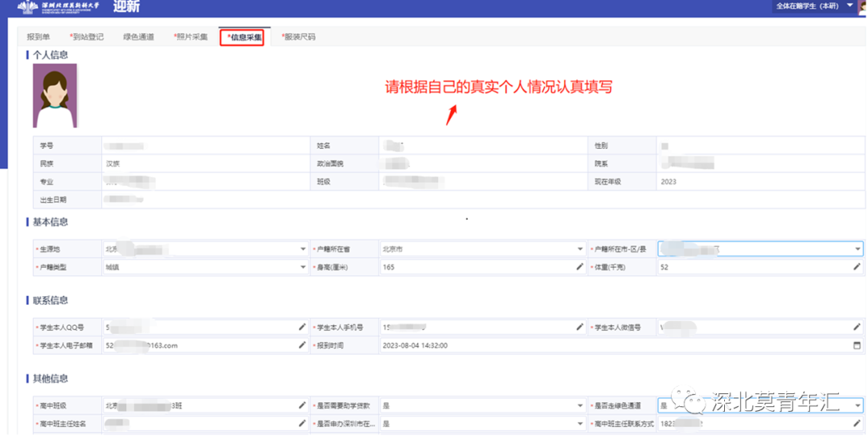The width and height of the screenshot is (868, 440).
Task: Go to the 绿色通道 tab
Action: pyautogui.click(x=138, y=37)
